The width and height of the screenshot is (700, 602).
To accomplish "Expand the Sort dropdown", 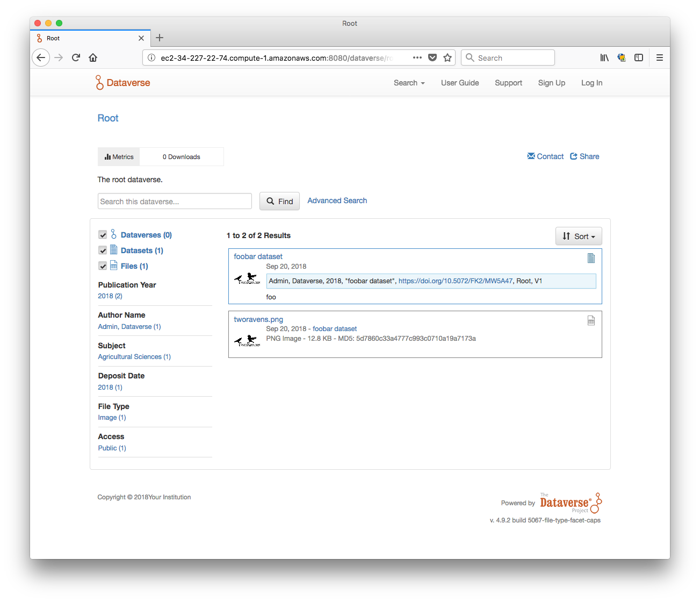I will pos(579,236).
